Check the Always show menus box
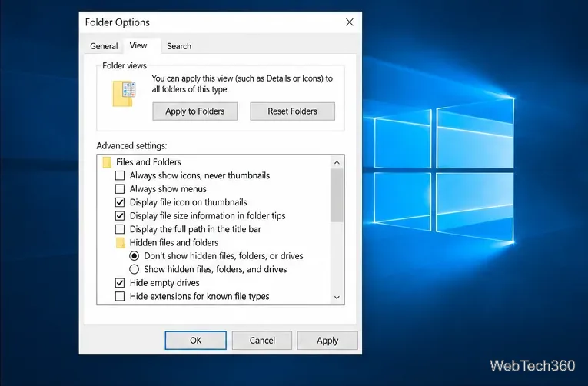The width and height of the screenshot is (588, 386). [120, 189]
